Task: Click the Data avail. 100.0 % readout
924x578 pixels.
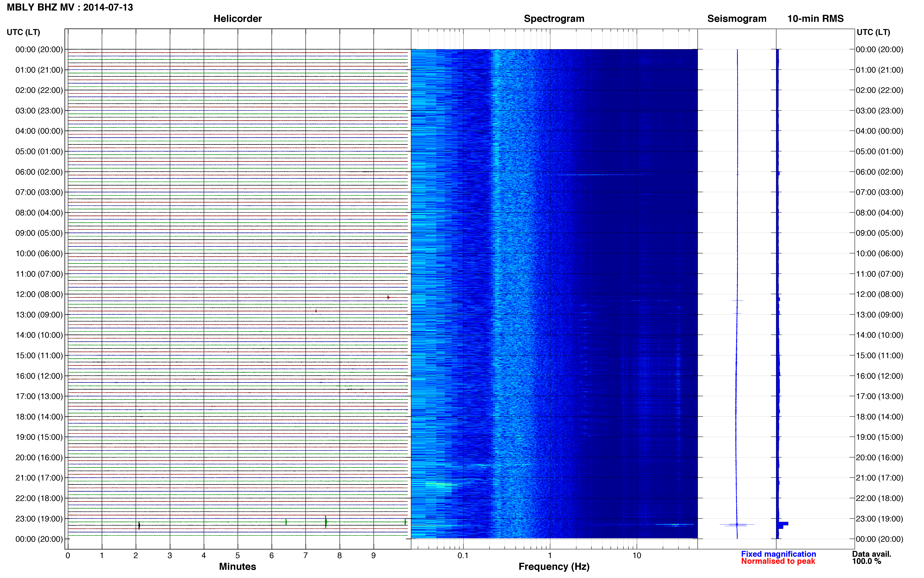Action: click(871, 558)
